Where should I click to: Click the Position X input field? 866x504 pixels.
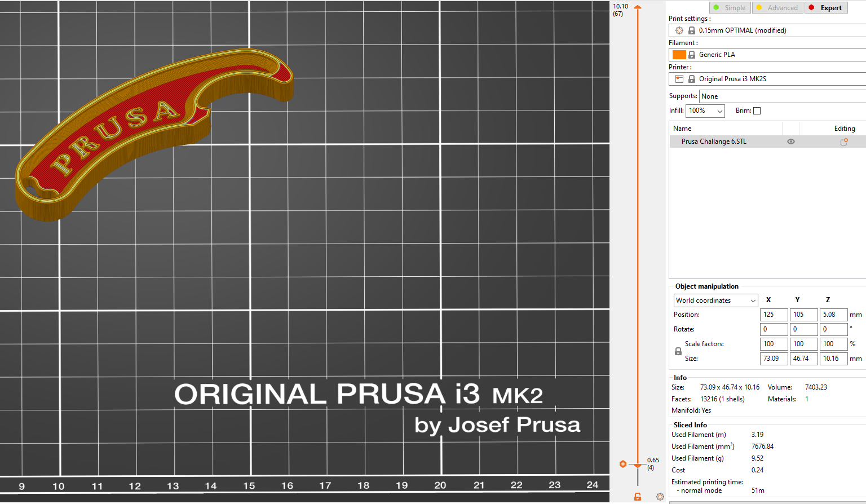pos(774,315)
